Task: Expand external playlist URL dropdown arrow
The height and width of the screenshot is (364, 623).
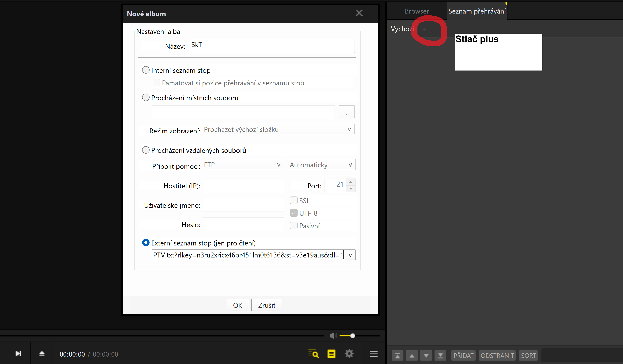Action: click(x=350, y=255)
